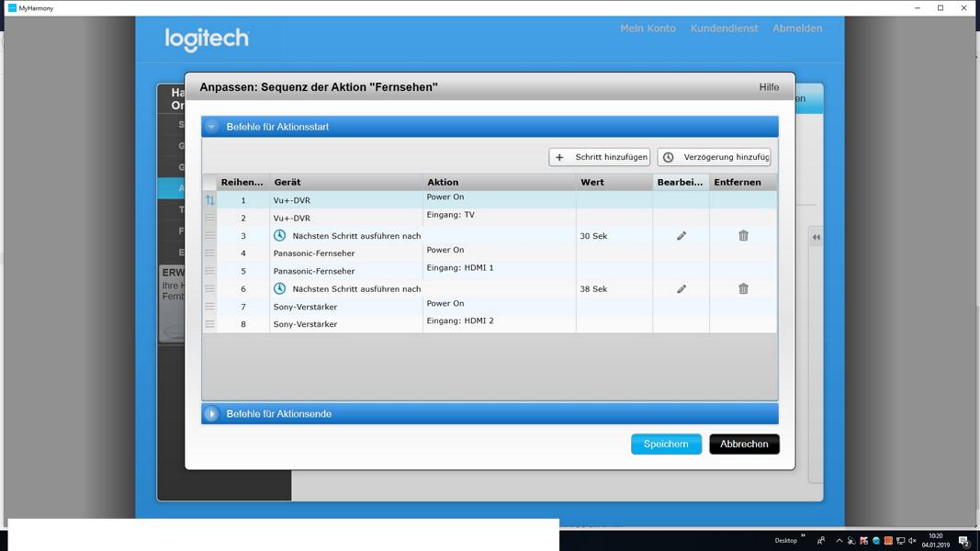Image resolution: width=980 pixels, height=551 pixels.
Task: Open hidden tray icons chevron in taskbar
Action: point(839,541)
